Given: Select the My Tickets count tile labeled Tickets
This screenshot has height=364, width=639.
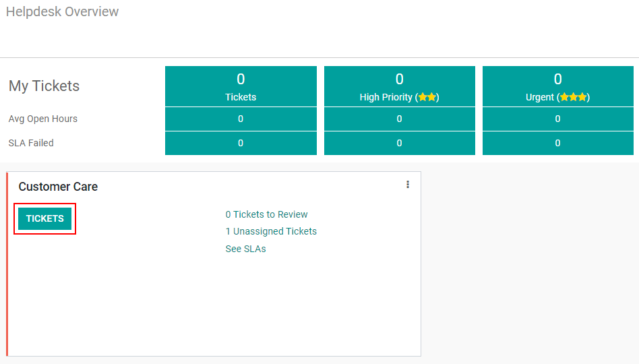Looking at the screenshot, I should (x=241, y=86).
